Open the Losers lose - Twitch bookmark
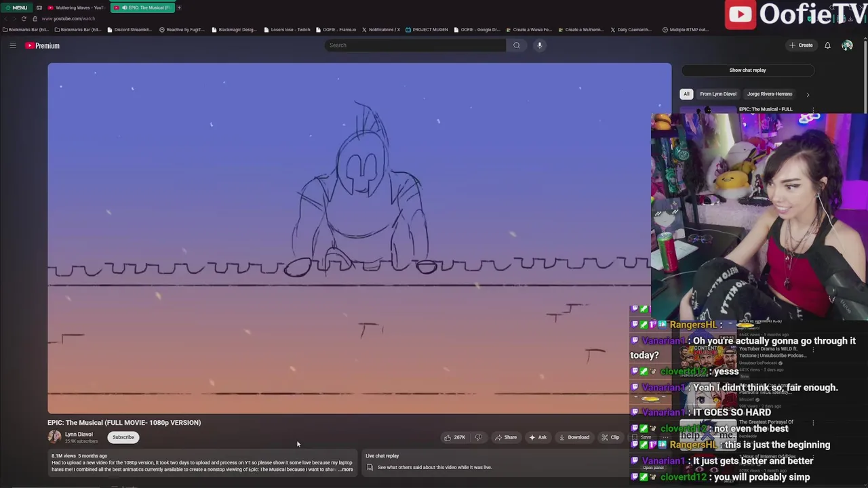This screenshot has height=488, width=868. (x=287, y=30)
